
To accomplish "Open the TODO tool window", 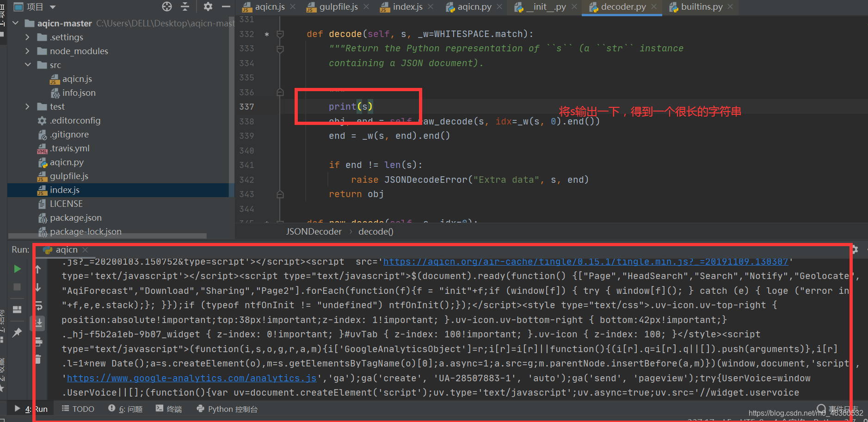I will [78, 409].
